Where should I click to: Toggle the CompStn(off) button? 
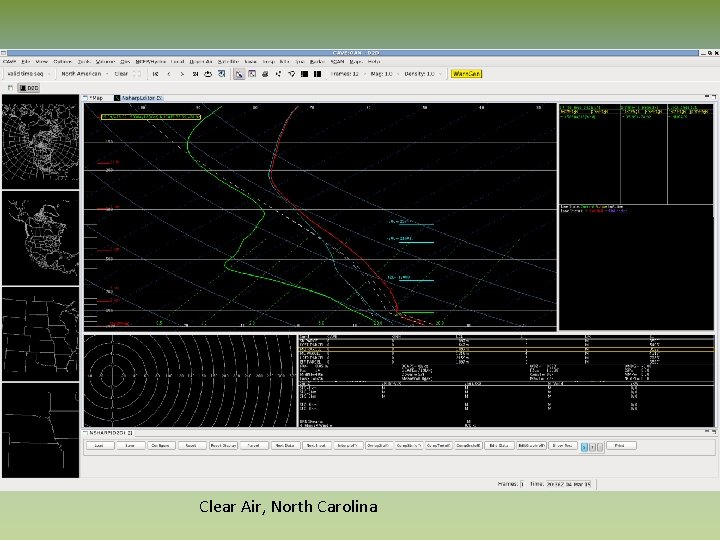(408, 446)
